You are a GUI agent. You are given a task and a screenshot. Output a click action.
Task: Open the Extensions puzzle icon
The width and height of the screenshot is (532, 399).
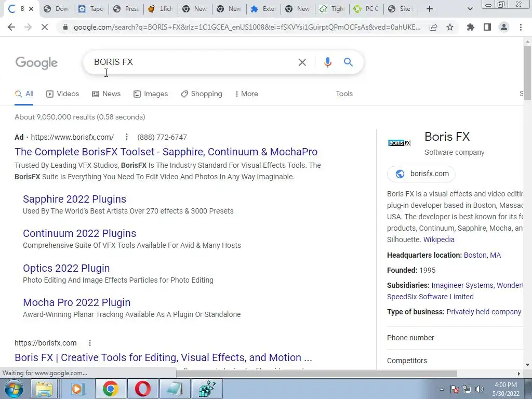point(471,27)
